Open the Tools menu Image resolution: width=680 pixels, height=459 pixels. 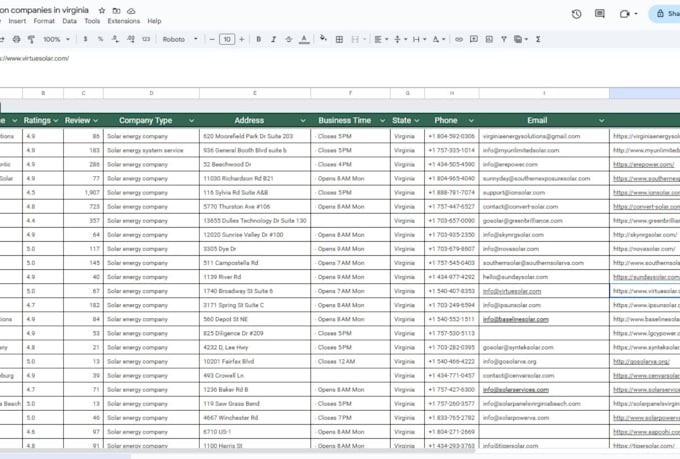tap(92, 21)
